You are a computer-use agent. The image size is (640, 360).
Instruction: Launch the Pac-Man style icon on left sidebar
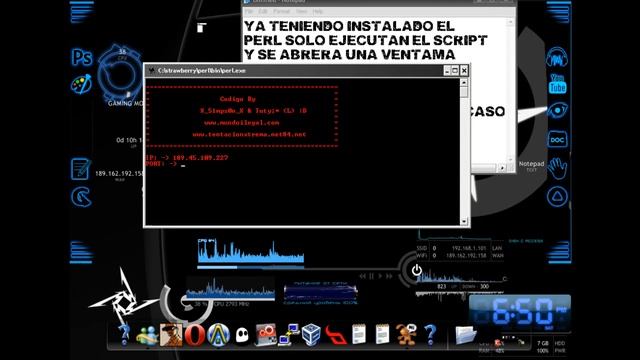pyautogui.click(x=81, y=197)
